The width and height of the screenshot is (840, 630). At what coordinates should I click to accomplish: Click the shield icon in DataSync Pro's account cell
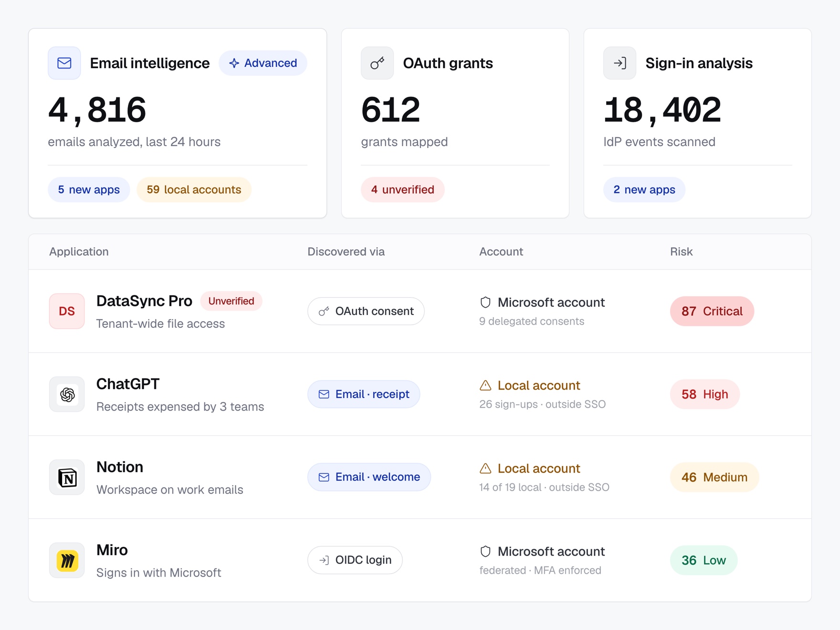coord(485,302)
